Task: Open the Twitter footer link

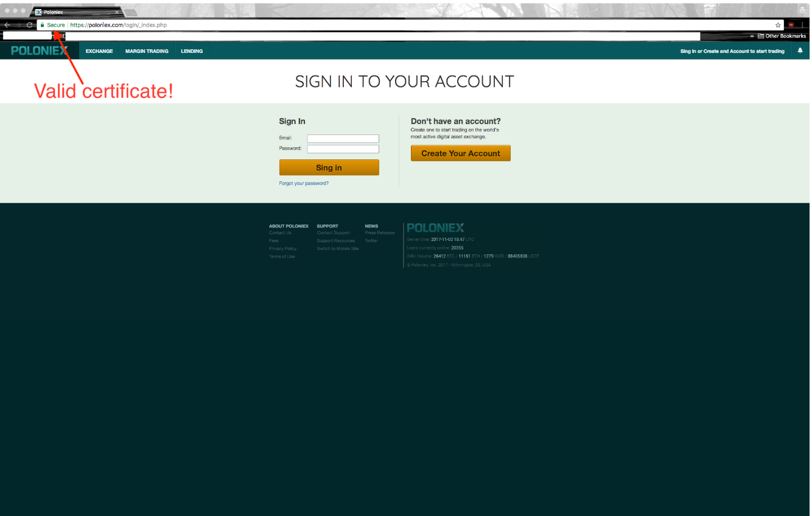Action: pos(371,241)
